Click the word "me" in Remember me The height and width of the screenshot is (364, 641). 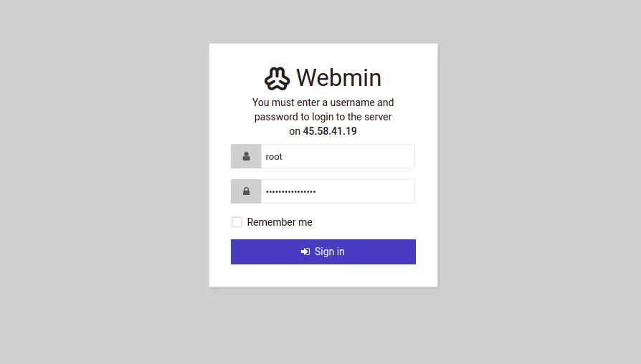305,222
